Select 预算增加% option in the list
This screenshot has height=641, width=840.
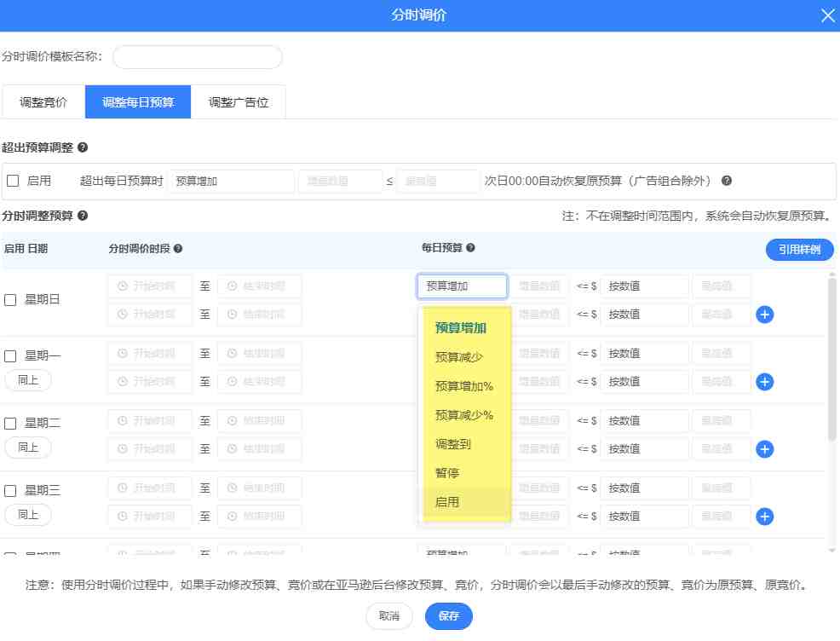pyautogui.click(x=467, y=386)
